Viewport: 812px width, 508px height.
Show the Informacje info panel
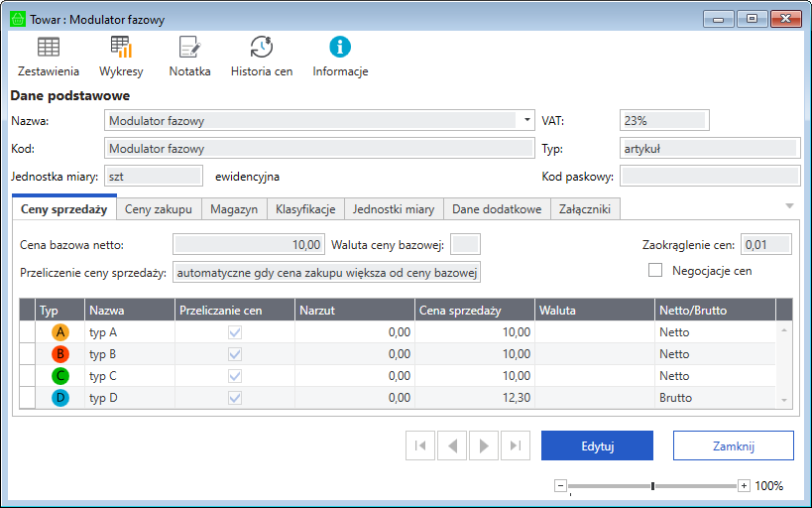click(340, 48)
